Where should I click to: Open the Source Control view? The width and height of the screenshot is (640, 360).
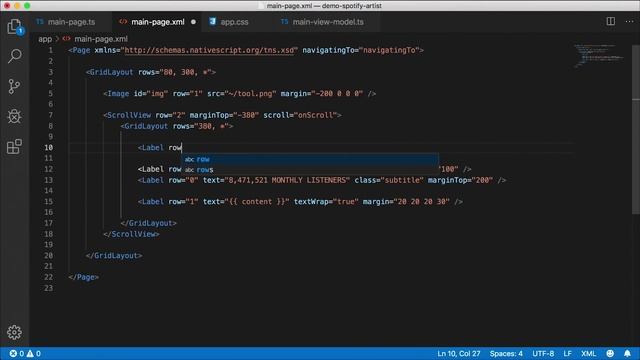(x=14, y=87)
